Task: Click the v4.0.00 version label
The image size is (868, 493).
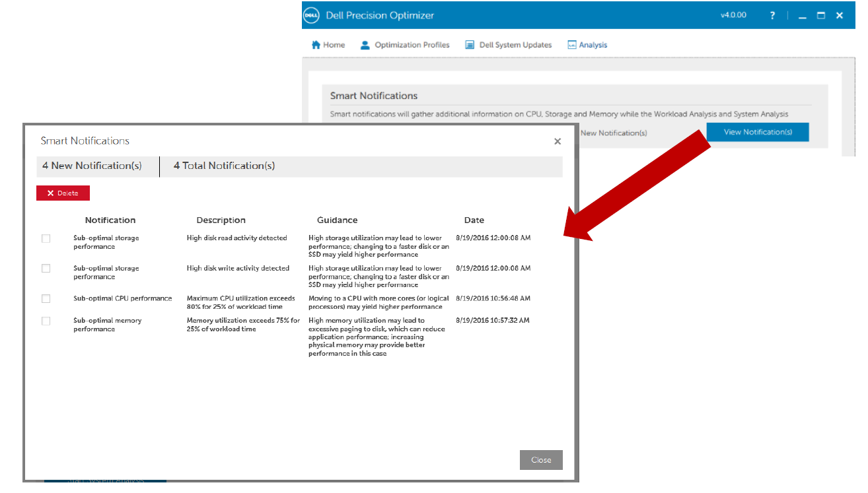Action: click(x=733, y=15)
